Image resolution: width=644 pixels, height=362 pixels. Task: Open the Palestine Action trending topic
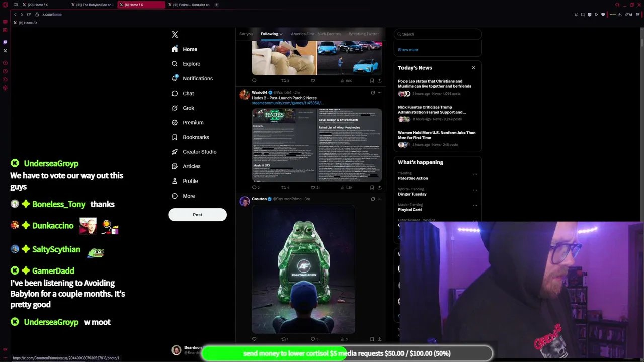point(413,178)
